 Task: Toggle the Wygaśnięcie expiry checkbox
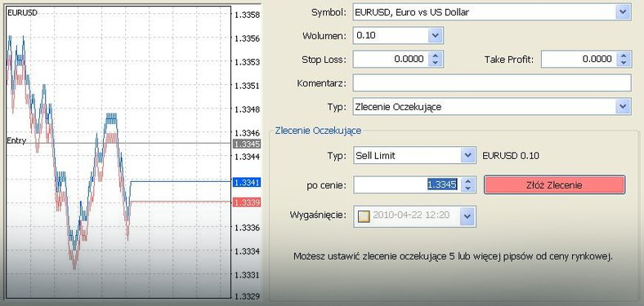364,215
